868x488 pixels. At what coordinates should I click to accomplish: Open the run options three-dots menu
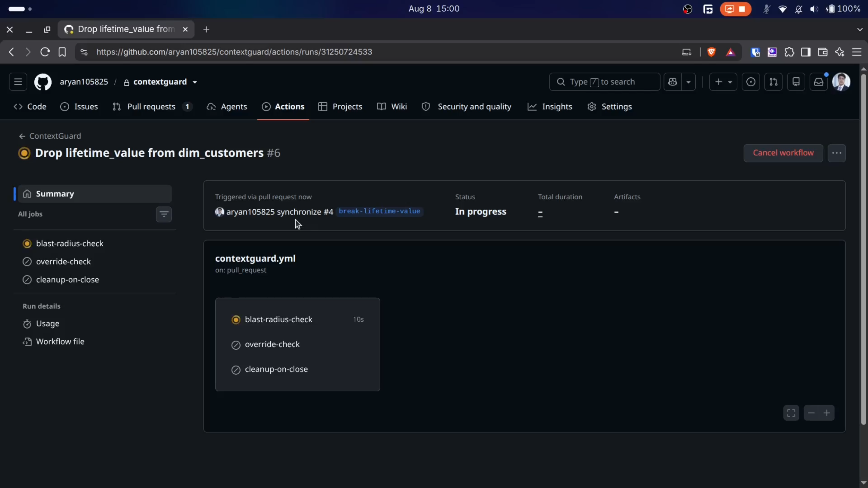pos(837,153)
